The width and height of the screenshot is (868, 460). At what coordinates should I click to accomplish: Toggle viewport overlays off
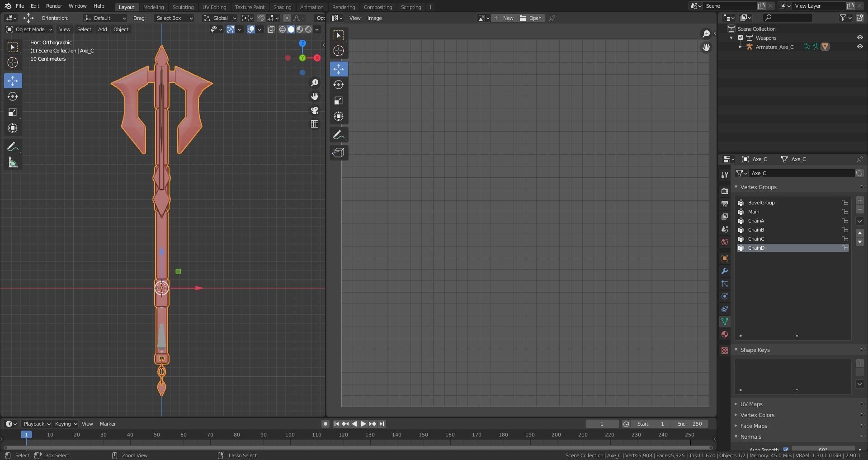tap(251, 29)
